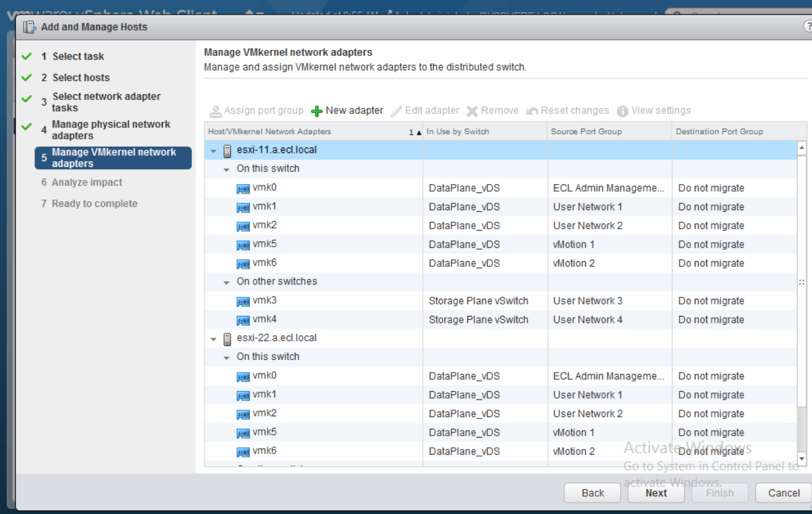This screenshot has width=812, height=514.
Task: Click the New adapter plus icon
Action: tap(317, 111)
